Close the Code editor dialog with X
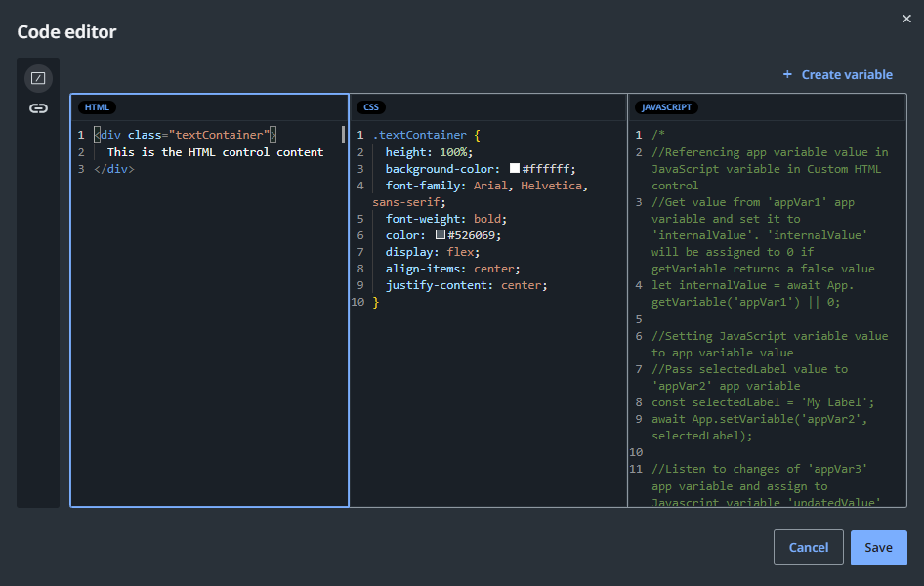The image size is (924, 586). [x=906, y=18]
